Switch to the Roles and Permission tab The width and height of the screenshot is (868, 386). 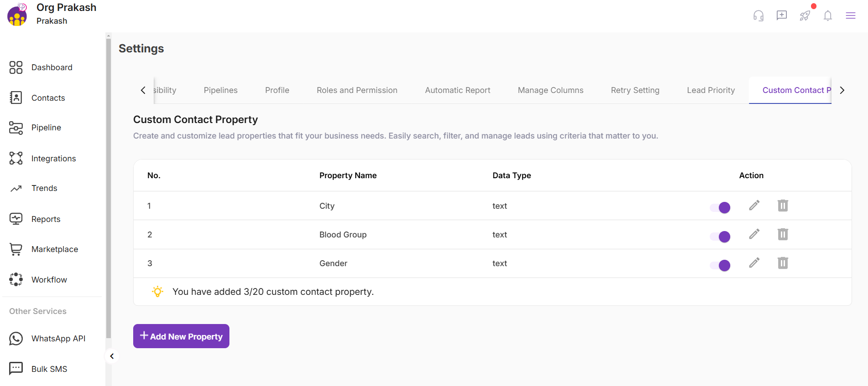(357, 90)
